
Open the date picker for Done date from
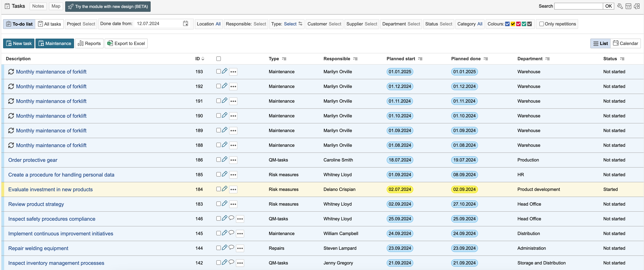pos(185,24)
